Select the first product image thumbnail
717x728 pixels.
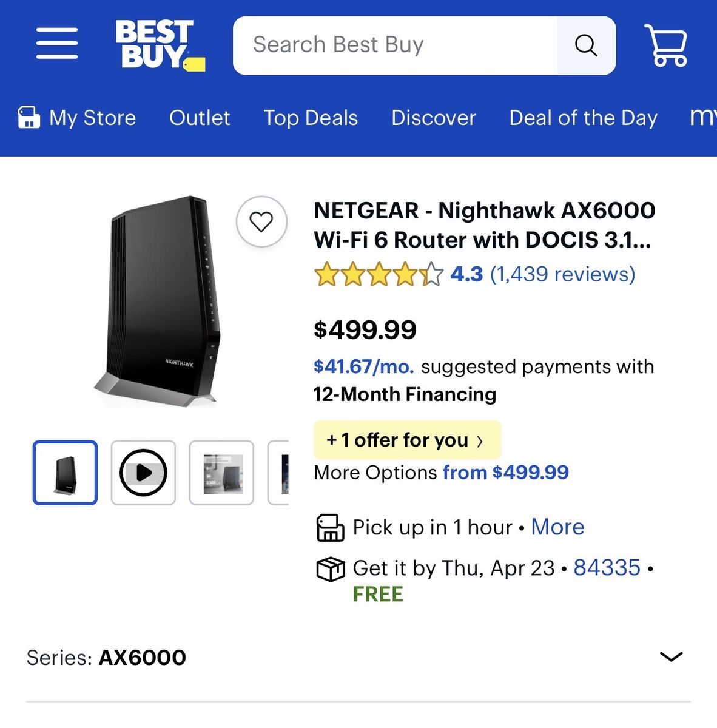pos(65,472)
